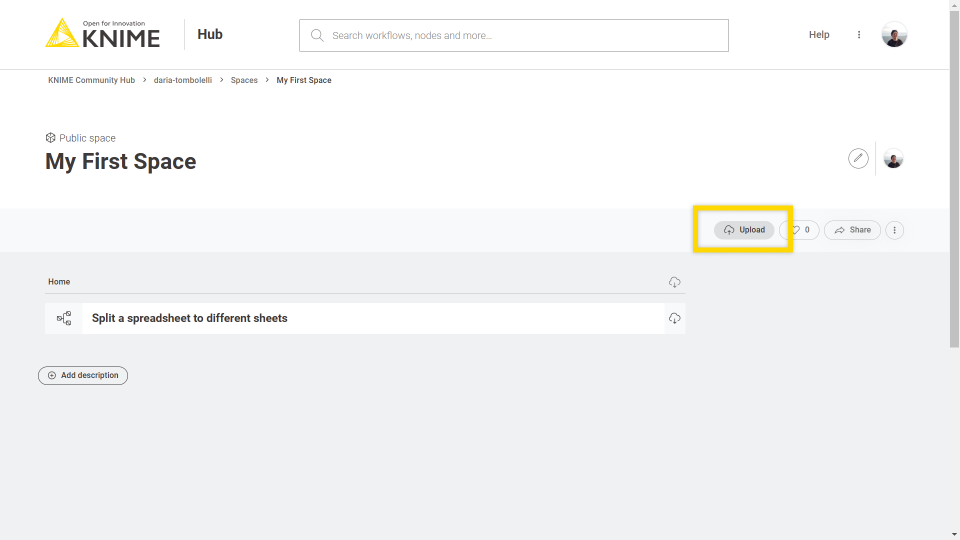Screen dimensions: 960x540
Task: Click the workflow type icon
Action: coord(64,318)
